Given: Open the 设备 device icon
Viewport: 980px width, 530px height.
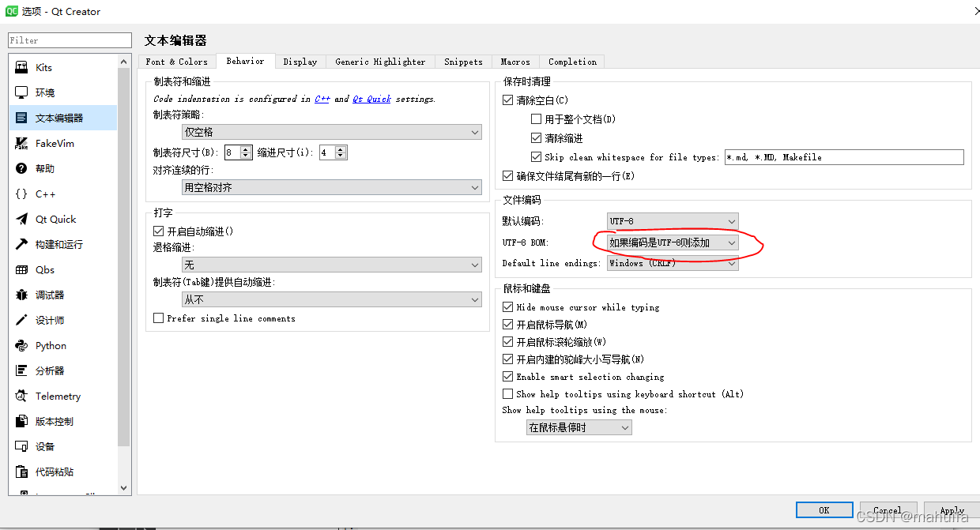Looking at the screenshot, I should pos(21,447).
